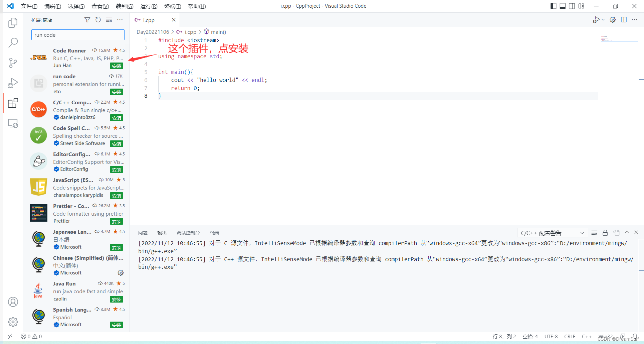Clear the output panel

pos(594,233)
